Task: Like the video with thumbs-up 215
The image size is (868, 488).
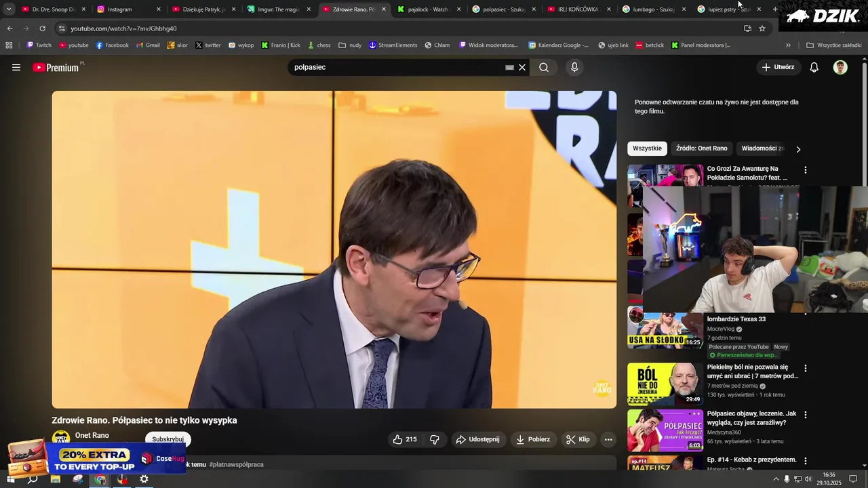Action: 405,439
